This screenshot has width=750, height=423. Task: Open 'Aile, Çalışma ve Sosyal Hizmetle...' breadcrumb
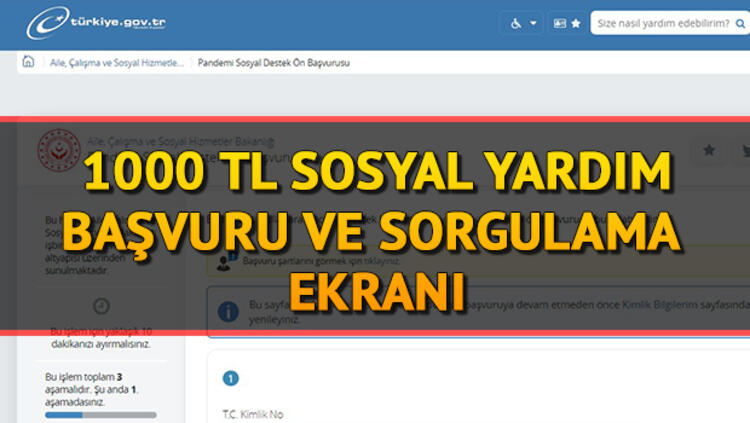(117, 63)
